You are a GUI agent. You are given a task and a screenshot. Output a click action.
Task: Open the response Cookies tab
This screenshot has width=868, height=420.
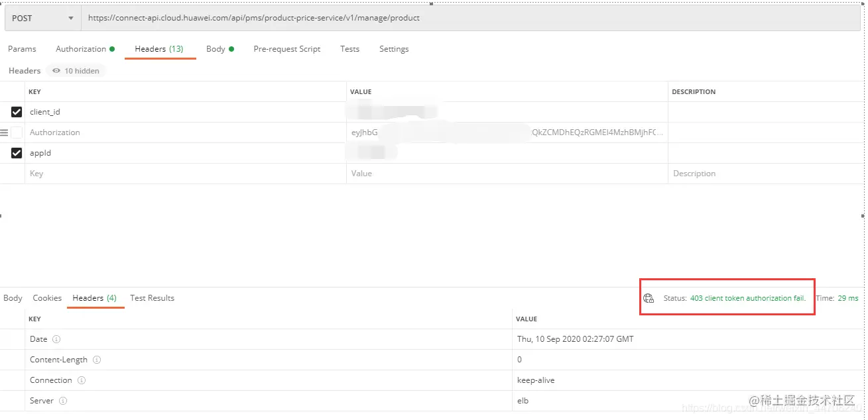click(47, 298)
